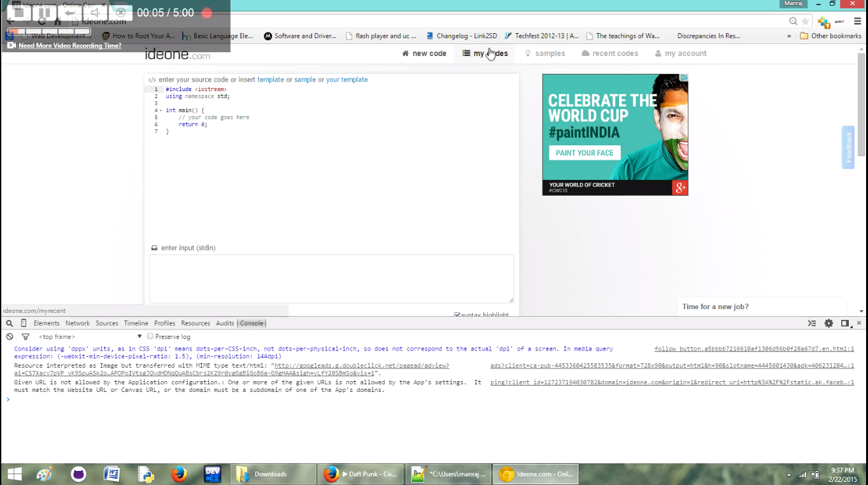868x485 pixels.
Task: Restart the recording with the back-arrow button
Action: click(70, 13)
